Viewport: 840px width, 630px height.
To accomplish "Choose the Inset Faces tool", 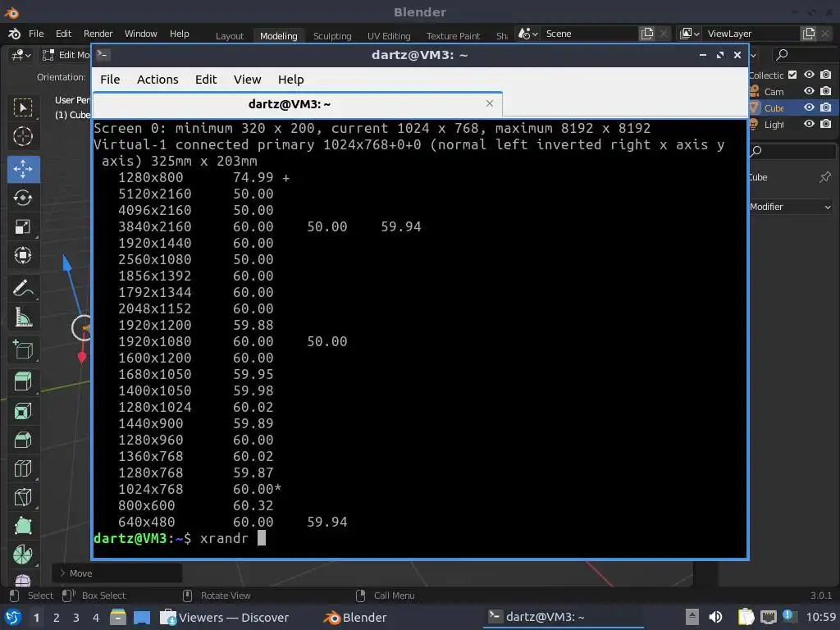I will 23,412.
